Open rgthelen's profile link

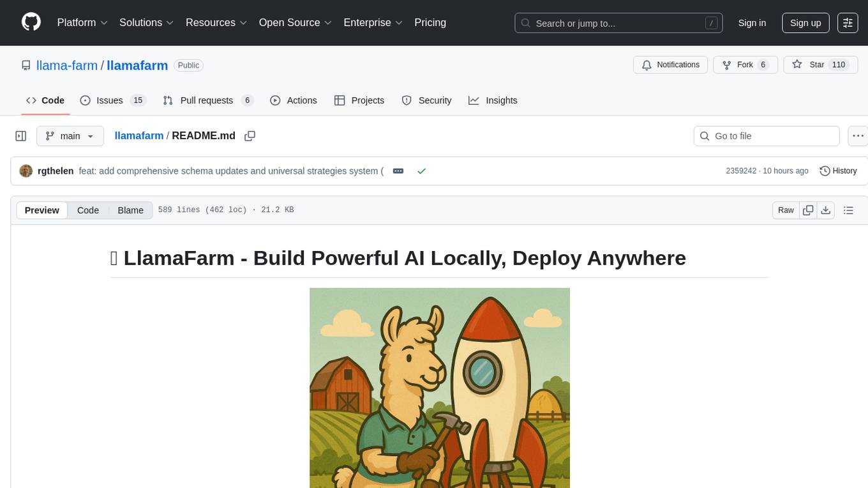pos(56,171)
